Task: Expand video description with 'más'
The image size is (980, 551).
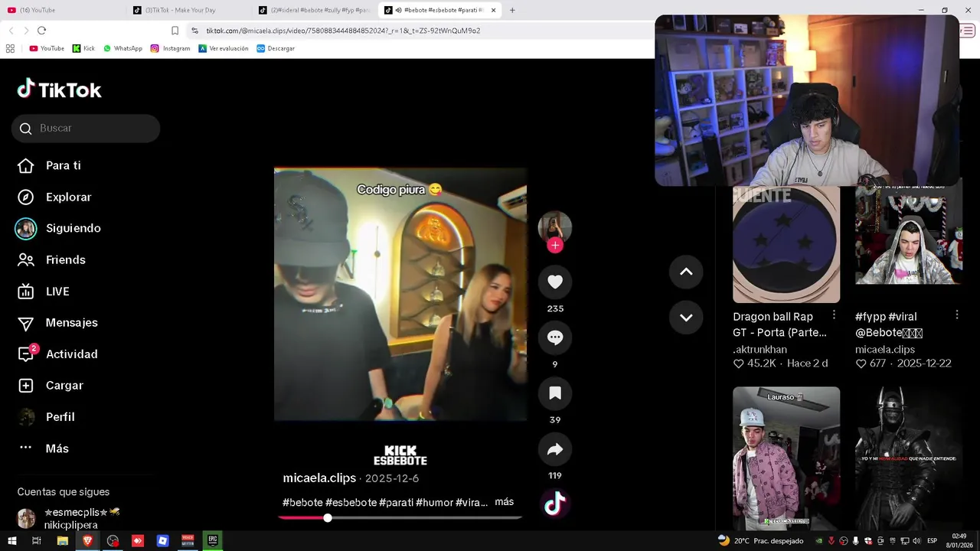Action: (x=505, y=502)
